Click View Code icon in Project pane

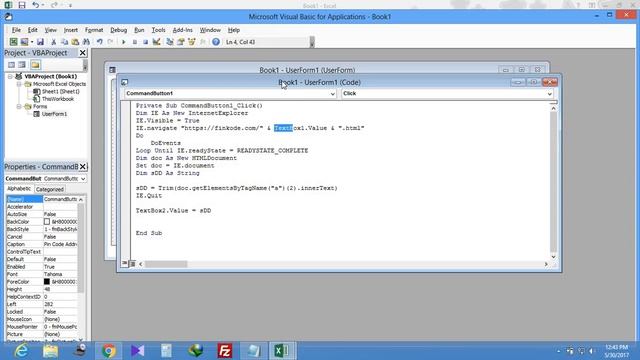[x=11, y=65]
